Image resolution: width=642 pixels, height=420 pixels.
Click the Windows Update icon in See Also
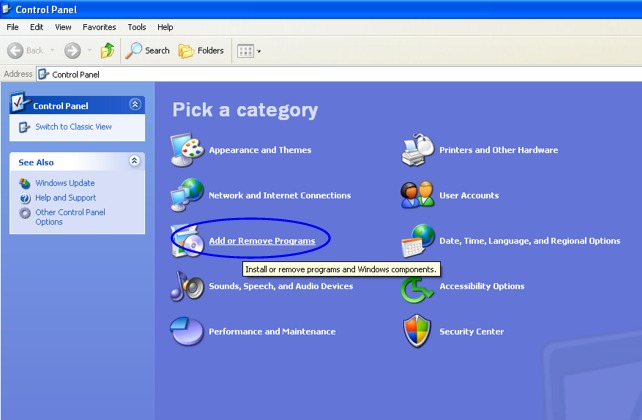click(25, 183)
